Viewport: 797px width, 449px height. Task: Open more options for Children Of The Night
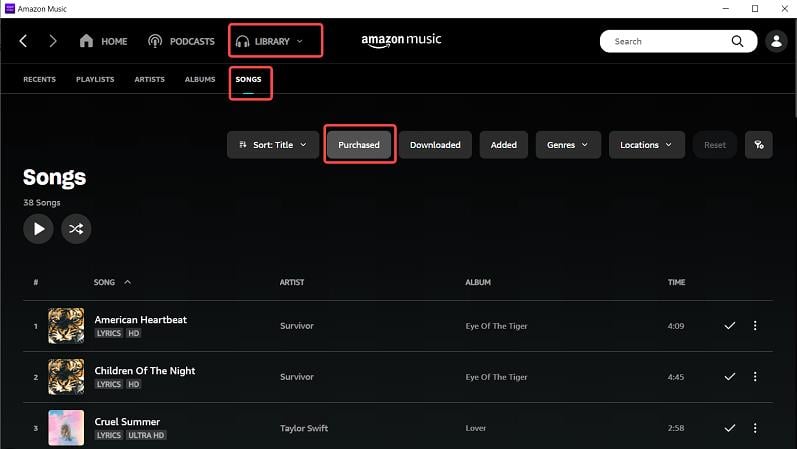pyautogui.click(x=755, y=376)
